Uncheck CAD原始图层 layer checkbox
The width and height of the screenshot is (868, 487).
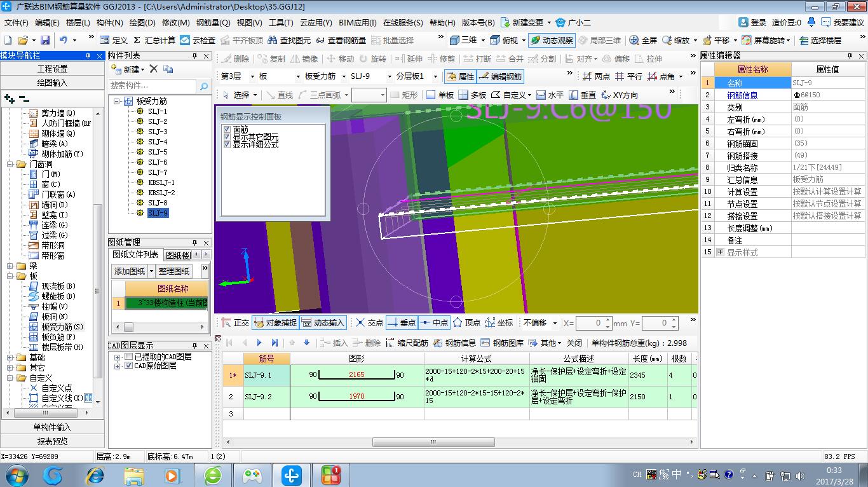coord(129,366)
